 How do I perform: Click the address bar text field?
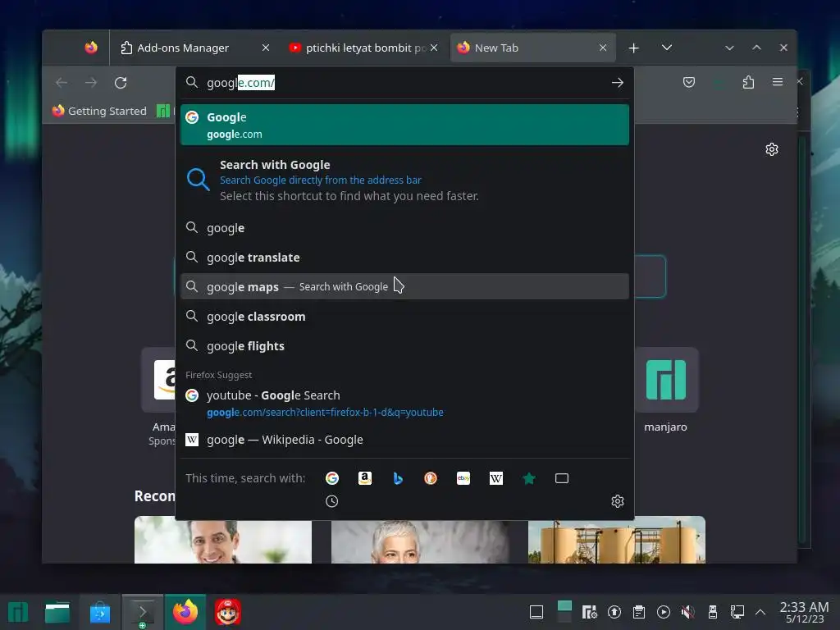click(x=404, y=83)
